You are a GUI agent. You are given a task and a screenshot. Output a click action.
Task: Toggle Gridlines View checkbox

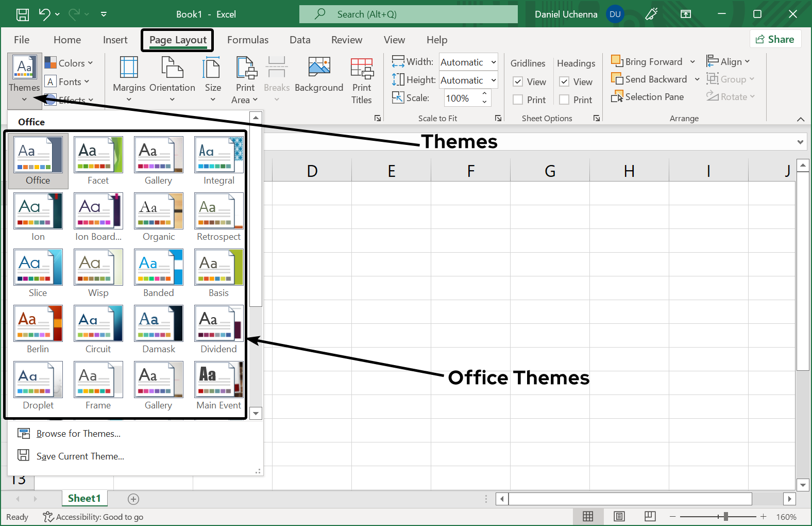click(x=518, y=81)
